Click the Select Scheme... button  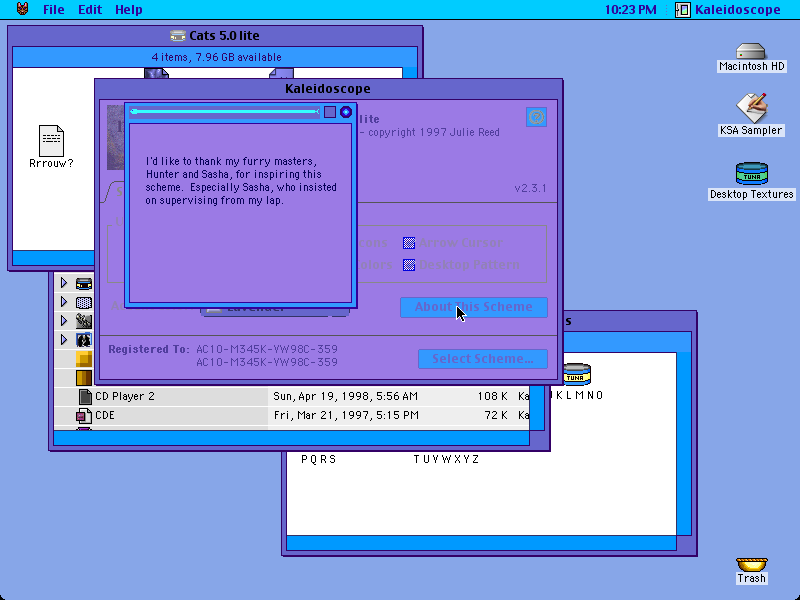click(x=483, y=359)
